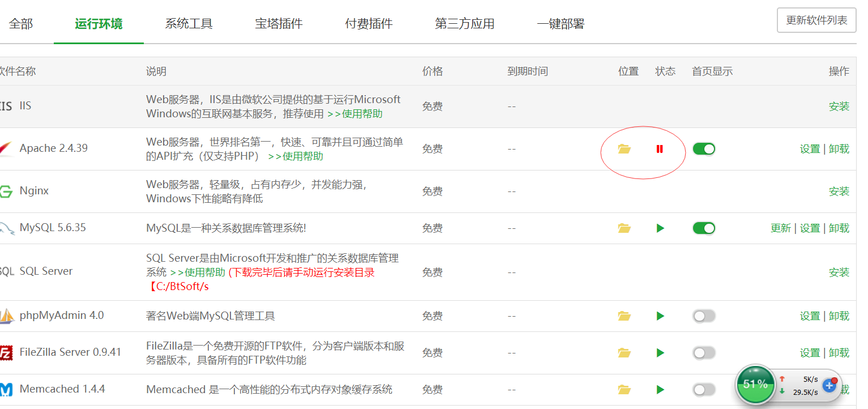Viewport: 868px width, 409px height.
Task: Click 安装 for Nginx
Action: 839,191
